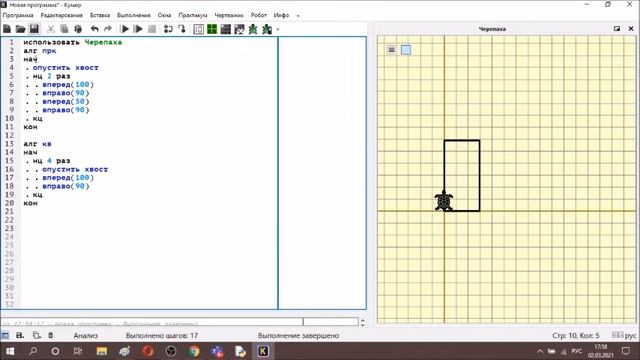Viewport: 640px width, 360px height.
Task: Close the Черепаха panel
Action: point(631,29)
